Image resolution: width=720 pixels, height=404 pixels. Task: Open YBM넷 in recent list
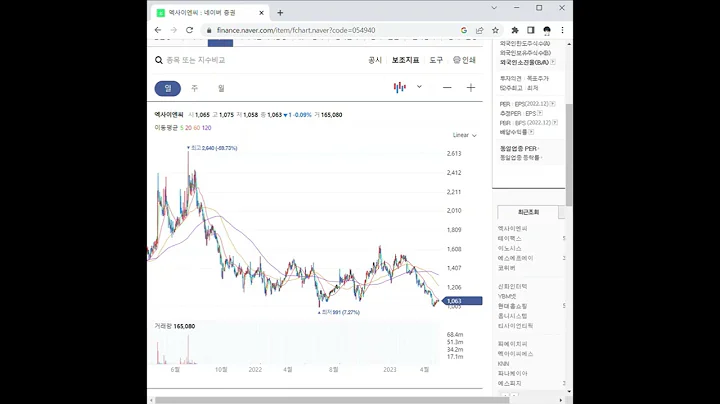coord(507,296)
